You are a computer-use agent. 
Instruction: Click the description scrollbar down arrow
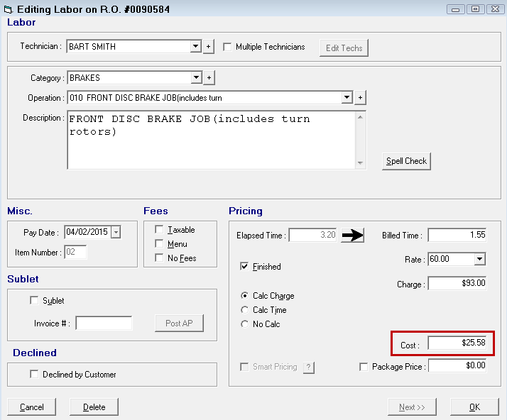[360, 163]
